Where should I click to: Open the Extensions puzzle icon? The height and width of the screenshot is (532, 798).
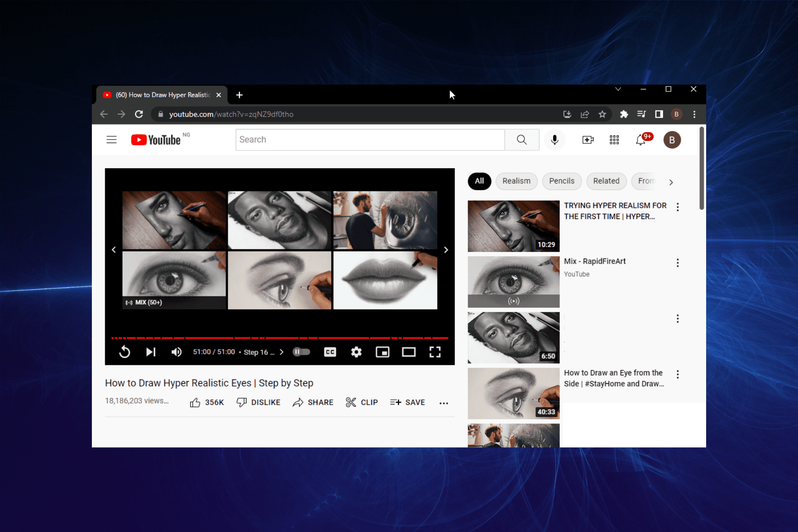tap(624, 114)
